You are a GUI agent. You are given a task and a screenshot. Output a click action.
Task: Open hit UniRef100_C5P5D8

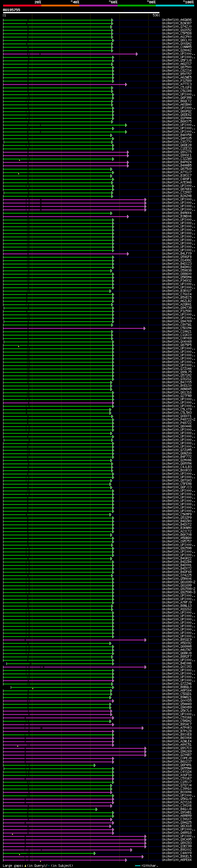[x=177, y=33]
